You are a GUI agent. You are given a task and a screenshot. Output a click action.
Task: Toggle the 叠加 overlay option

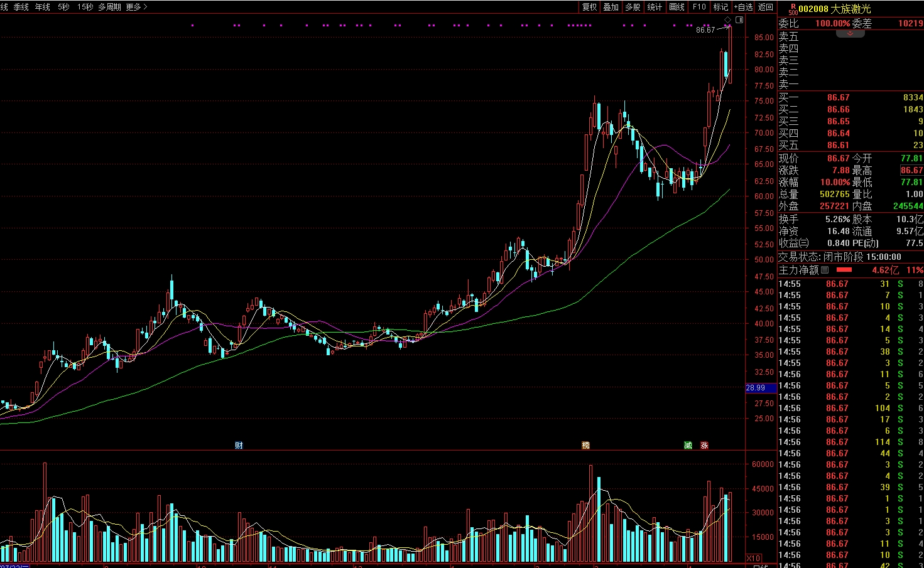[611, 7]
